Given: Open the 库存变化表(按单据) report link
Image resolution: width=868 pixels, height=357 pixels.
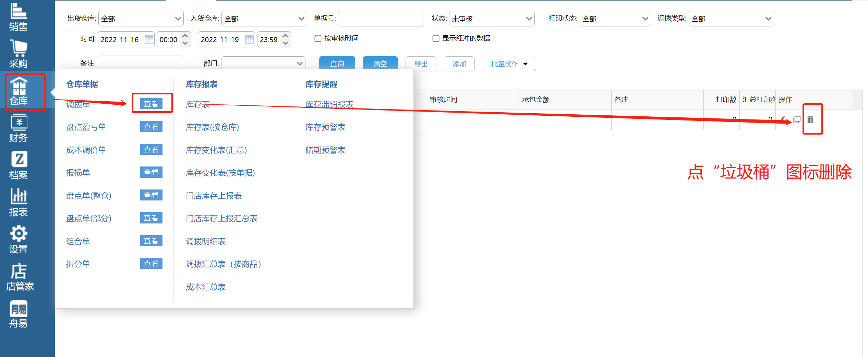Looking at the screenshot, I should (x=220, y=173).
